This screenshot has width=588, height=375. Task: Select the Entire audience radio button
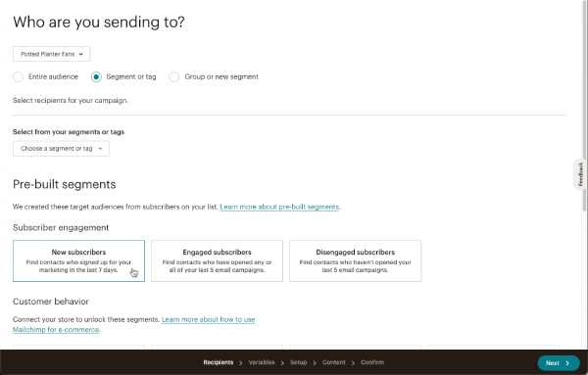(18, 76)
